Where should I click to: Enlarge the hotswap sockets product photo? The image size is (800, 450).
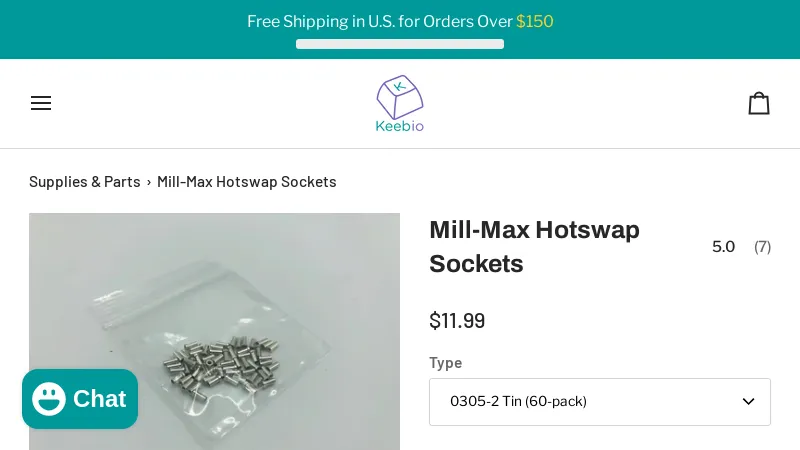pyautogui.click(x=214, y=332)
